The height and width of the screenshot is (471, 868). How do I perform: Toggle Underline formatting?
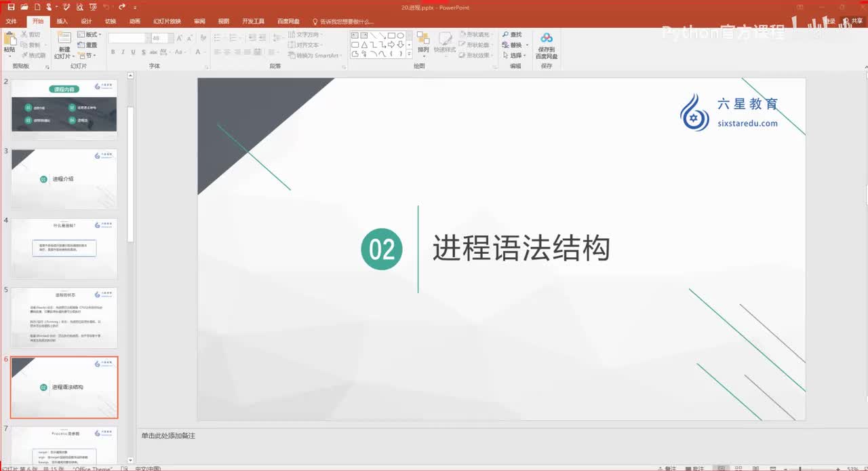(133, 52)
